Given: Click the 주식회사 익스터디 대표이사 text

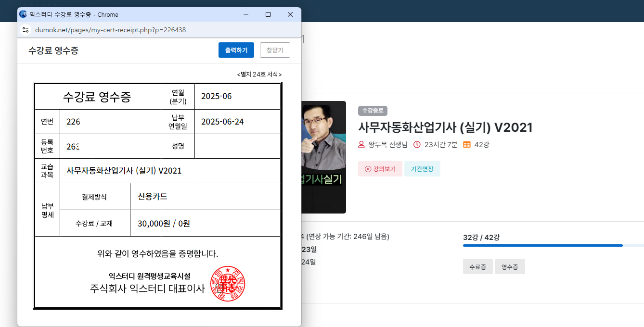Looking at the screenshot, I should (147, 289).
